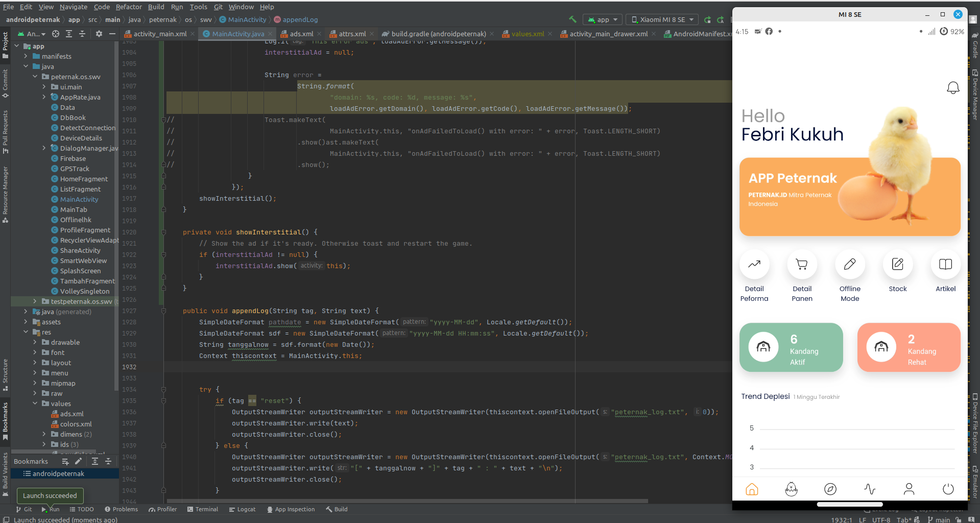Select the Logcat tool window icon
Viewport: 980px width, 523px height.
[242, 509]
